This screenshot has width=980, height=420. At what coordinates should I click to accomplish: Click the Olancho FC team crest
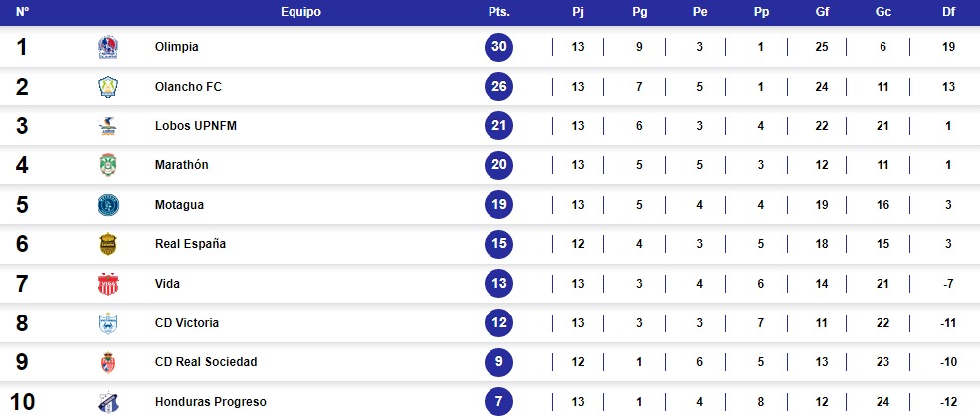(x=107, y=87)
